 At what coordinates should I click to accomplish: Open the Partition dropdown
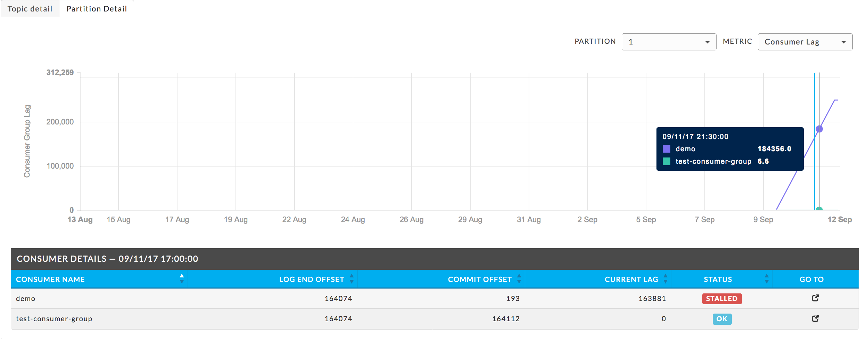(x=669, y=42)
